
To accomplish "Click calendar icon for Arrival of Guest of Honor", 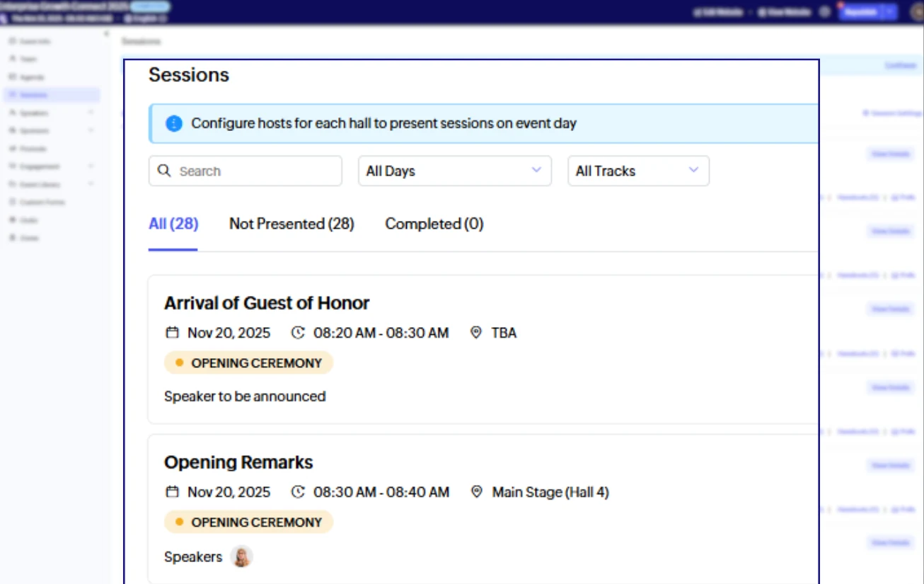I will pyautogui.click(x=171, y=332).
